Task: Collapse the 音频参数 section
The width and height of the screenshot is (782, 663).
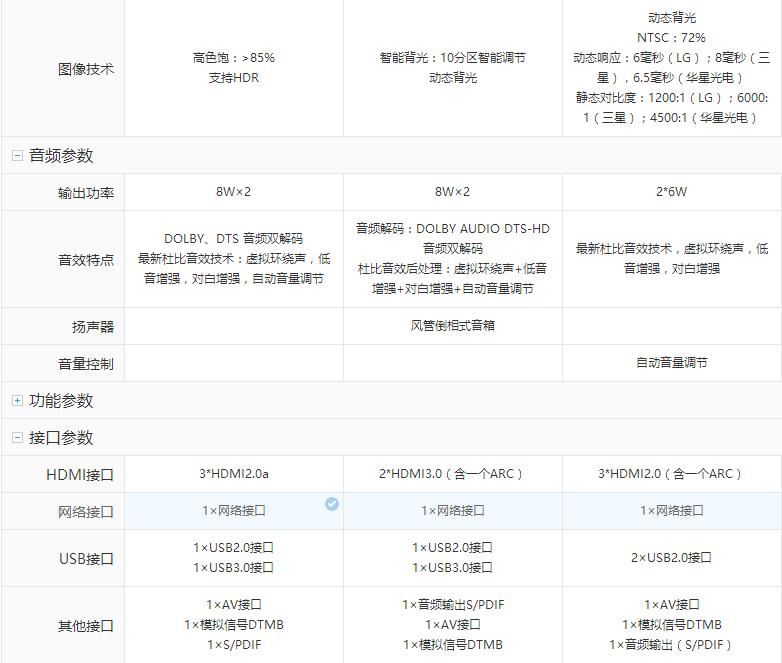Action: pyautogui.click(x=17, y=156)
